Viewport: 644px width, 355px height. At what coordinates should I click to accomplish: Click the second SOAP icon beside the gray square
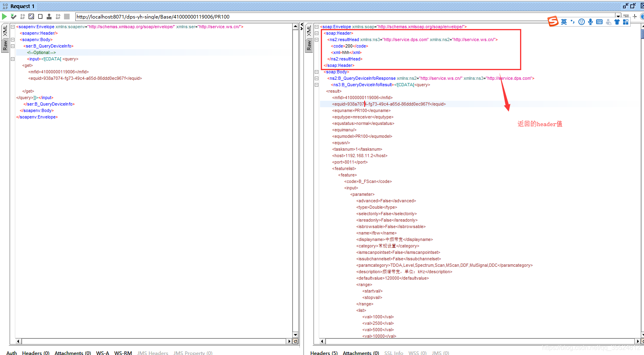tap(58, 17)
